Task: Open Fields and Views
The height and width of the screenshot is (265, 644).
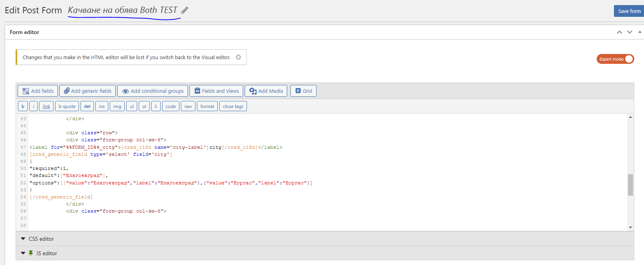Action: click(x=216, y=91)
